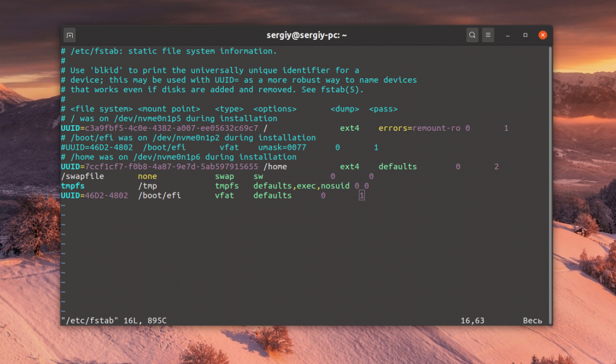
Task: Click the /tmp mount point
Action: coord(147,186)
